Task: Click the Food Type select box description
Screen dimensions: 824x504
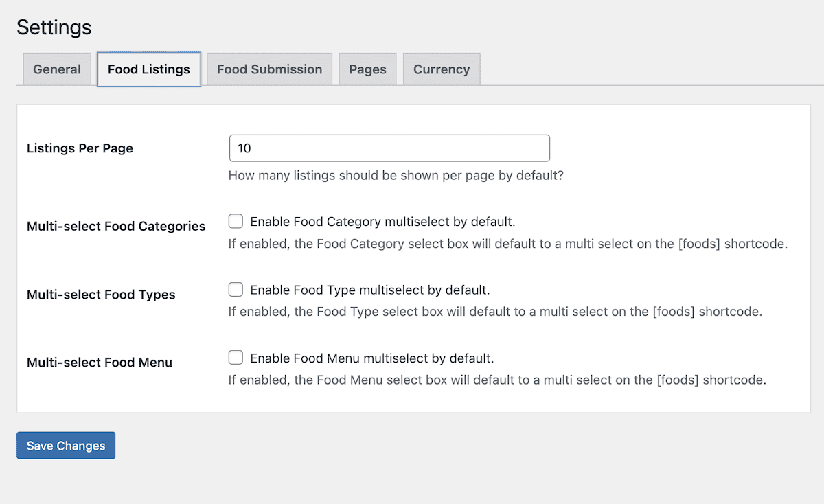Action: click(495, 311)
